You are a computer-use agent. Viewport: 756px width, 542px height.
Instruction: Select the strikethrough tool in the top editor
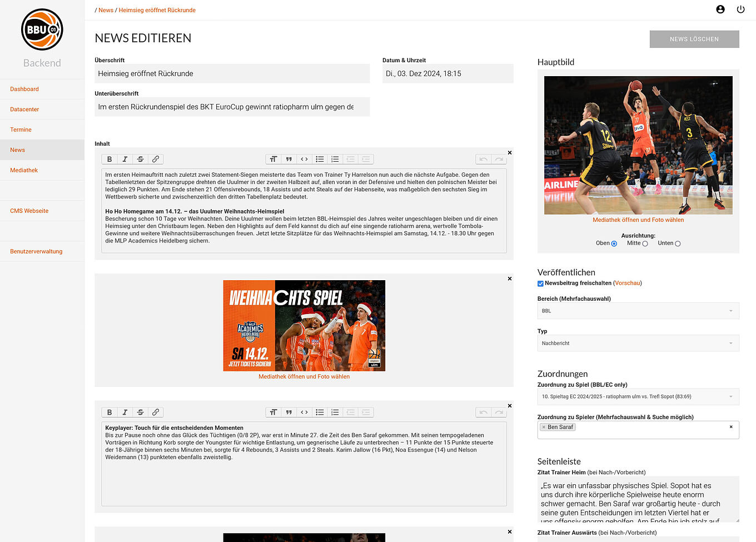[141, 159]
